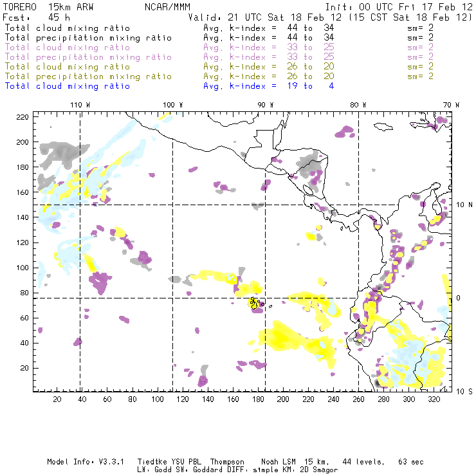
Task: Click the 10 N latitude label
Action: pos(464,205)
